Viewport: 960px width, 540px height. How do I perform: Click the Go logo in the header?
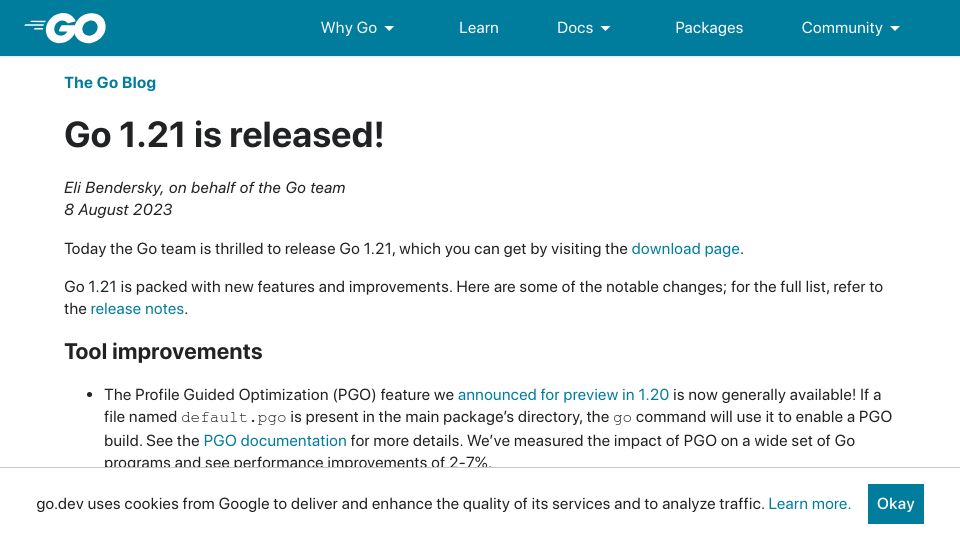point(65,28)
